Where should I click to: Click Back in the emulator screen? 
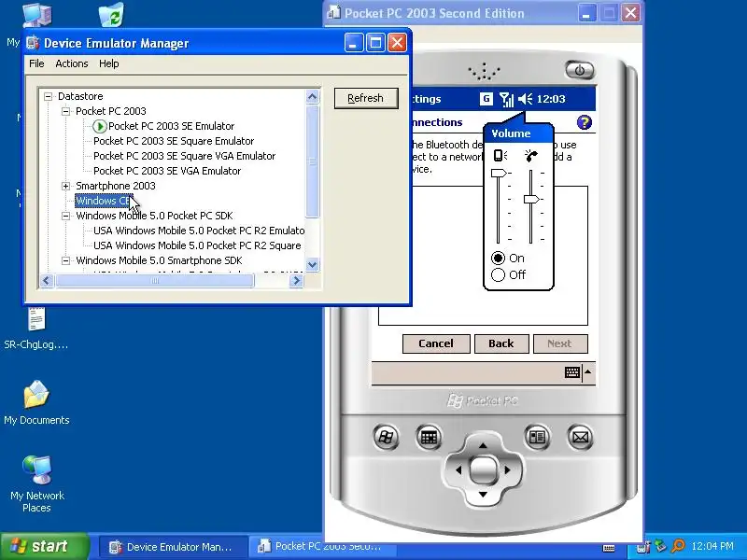pyautogui.click(x=501, y=343)
